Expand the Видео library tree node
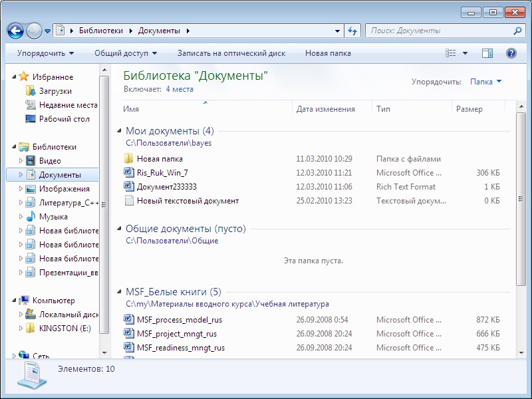This screenshot has width=532, height=399. (21, 161)
